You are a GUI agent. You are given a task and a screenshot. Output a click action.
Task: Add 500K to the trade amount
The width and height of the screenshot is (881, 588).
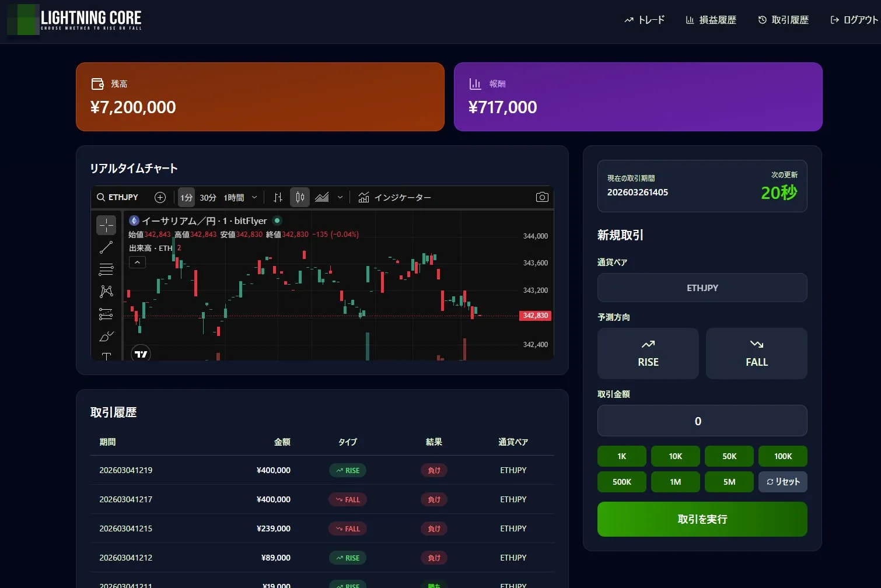point(621,482)
